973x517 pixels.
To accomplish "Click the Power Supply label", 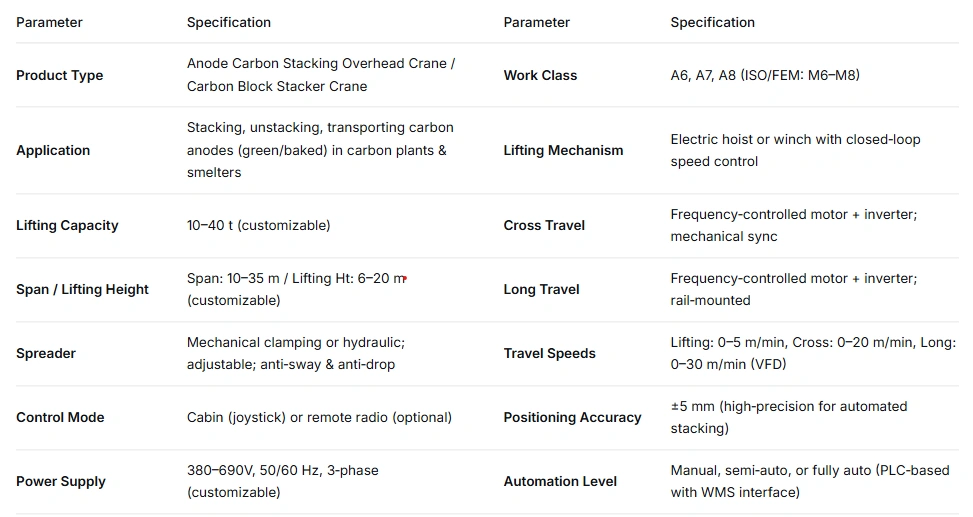I will (61, 481).
